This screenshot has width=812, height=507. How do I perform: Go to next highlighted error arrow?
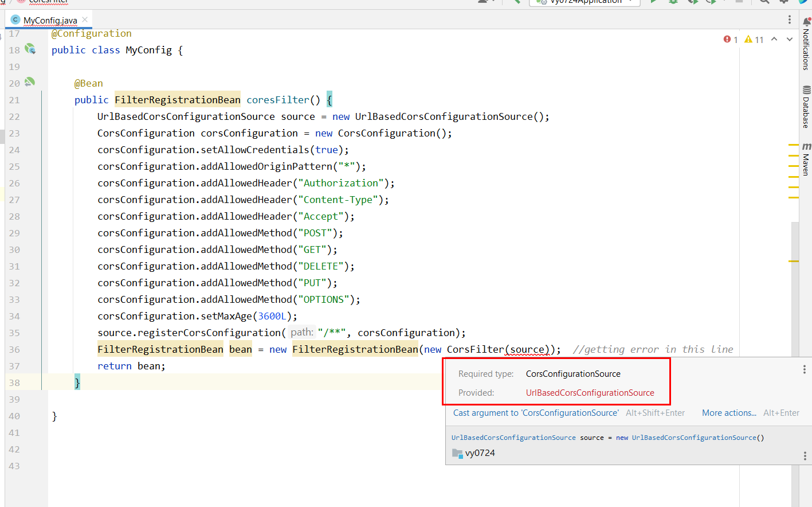pyautogui.click(x=790, y=39)
